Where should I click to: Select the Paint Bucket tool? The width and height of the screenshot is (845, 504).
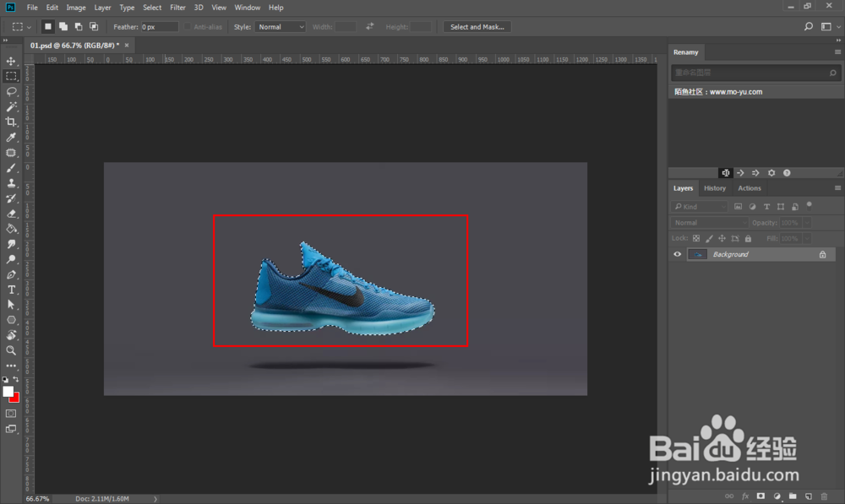[x=11, y=229]
